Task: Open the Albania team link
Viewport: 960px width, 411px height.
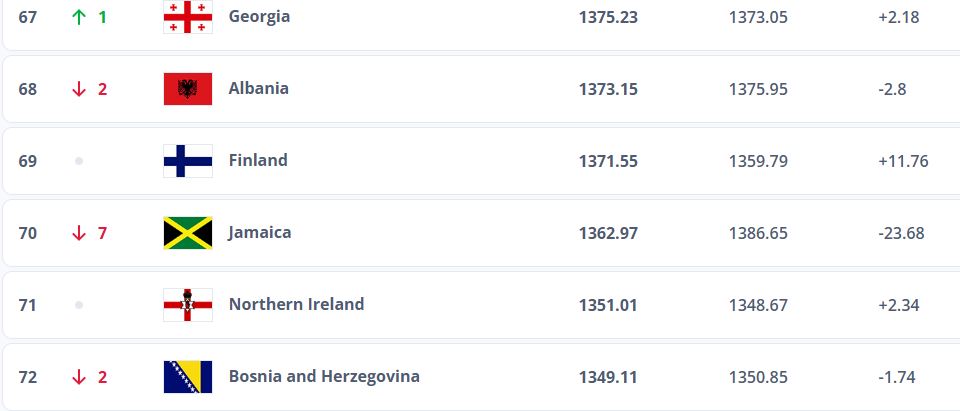Action: pos(258,88)
